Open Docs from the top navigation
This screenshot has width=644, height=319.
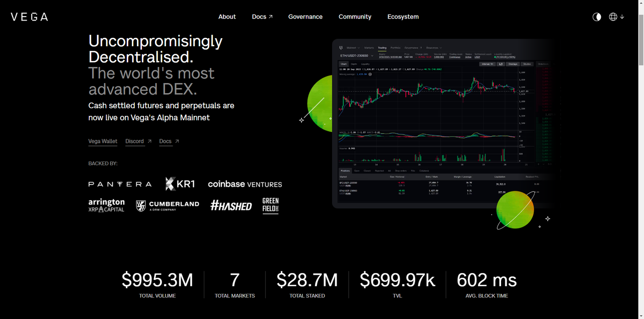[x=262, y=17]
